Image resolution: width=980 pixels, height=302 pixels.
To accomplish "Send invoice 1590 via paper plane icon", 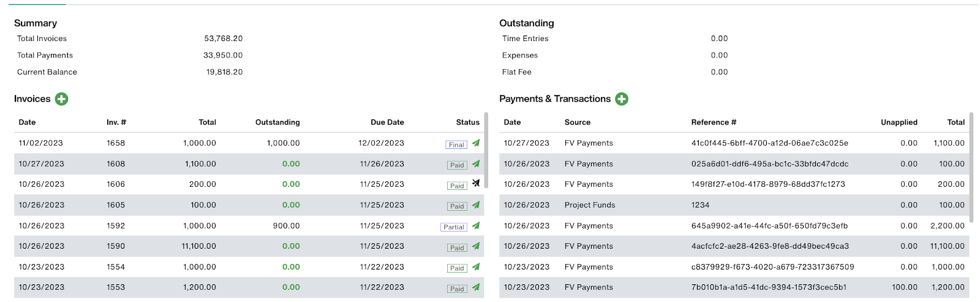I will 476,246.
